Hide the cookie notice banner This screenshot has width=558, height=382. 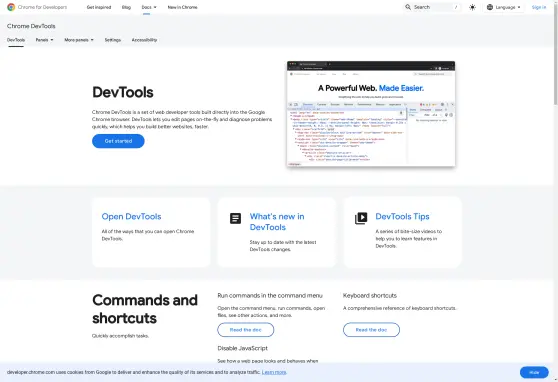point(534,372)
